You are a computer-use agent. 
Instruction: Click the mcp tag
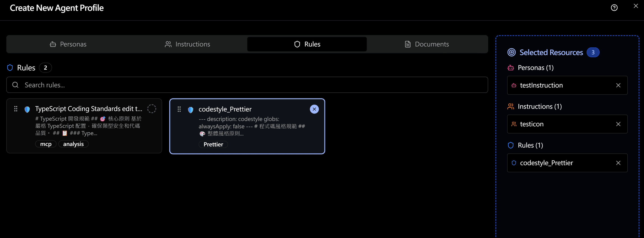[x=46, y=144]
